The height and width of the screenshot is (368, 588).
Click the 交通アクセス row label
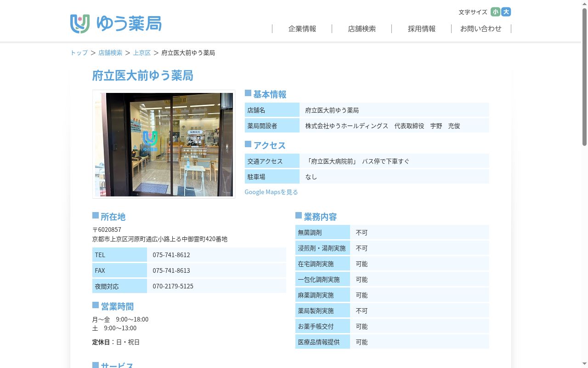[x=272, y=161]
